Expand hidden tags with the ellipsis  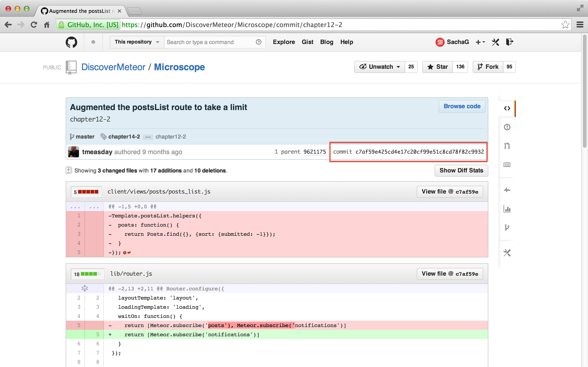point(148,137)
